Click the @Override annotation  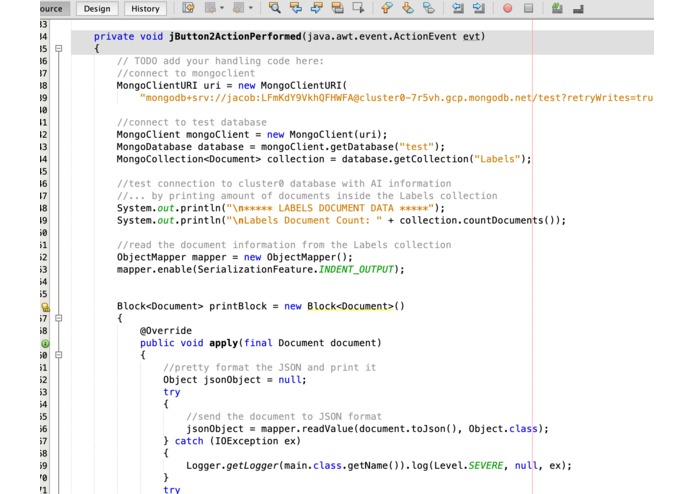(166, 331)
